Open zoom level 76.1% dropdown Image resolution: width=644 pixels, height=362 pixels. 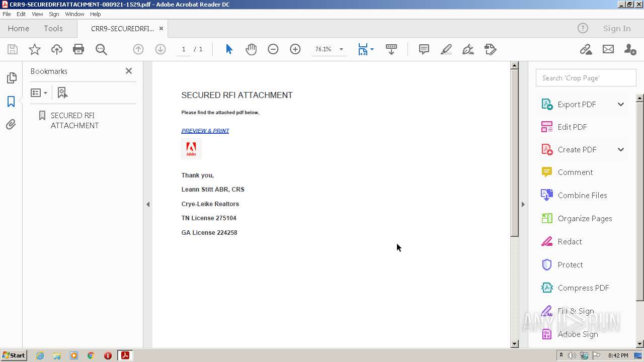coord(341,49)
